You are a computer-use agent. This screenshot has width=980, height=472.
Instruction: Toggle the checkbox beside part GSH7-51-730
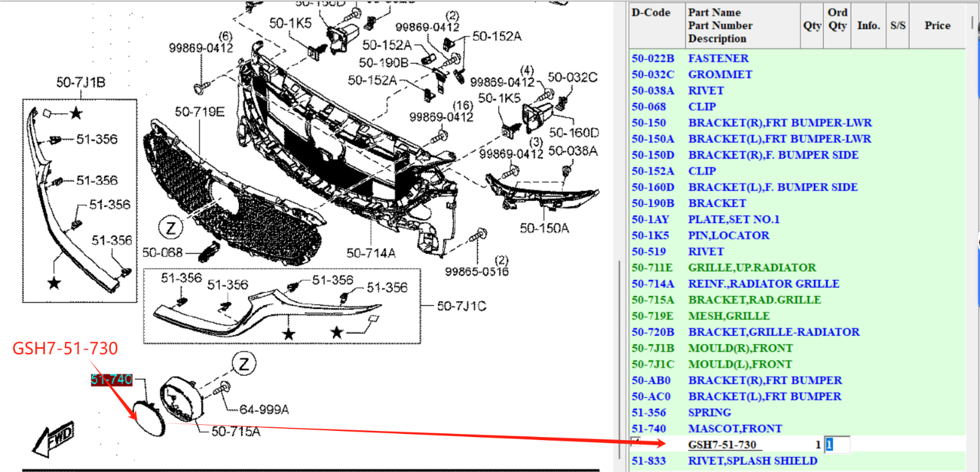pyautogui.click(x=636, y=441)
